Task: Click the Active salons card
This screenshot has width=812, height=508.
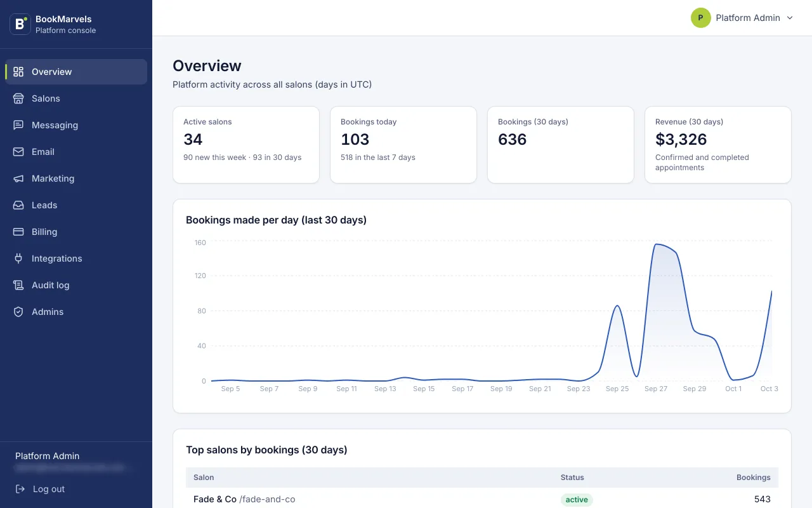Action: pyautogui.click(x=246, y=145)
